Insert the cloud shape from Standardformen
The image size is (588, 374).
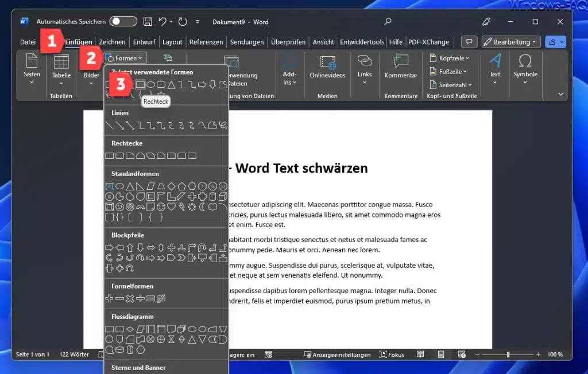(x=212, y=207)
